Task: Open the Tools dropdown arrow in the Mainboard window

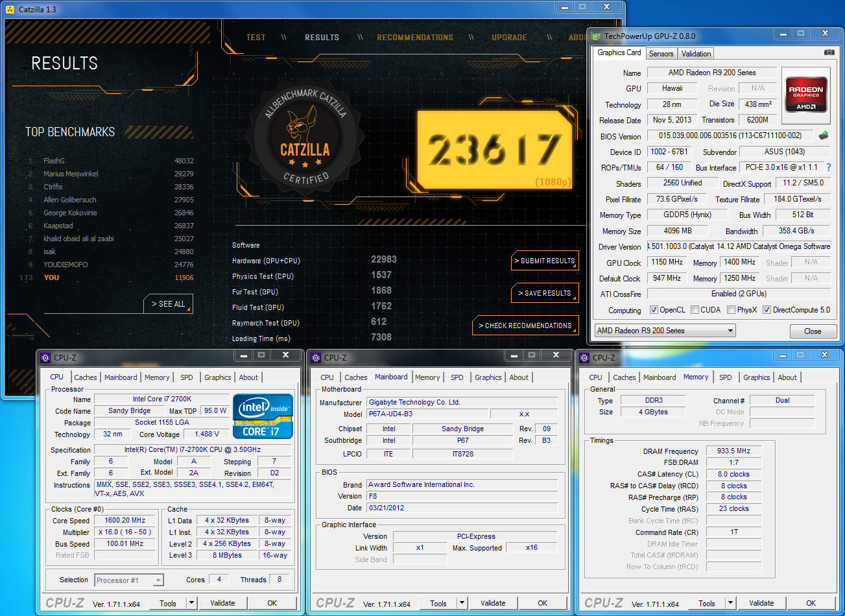Action: pyautogui.click(x=462, y=603)
